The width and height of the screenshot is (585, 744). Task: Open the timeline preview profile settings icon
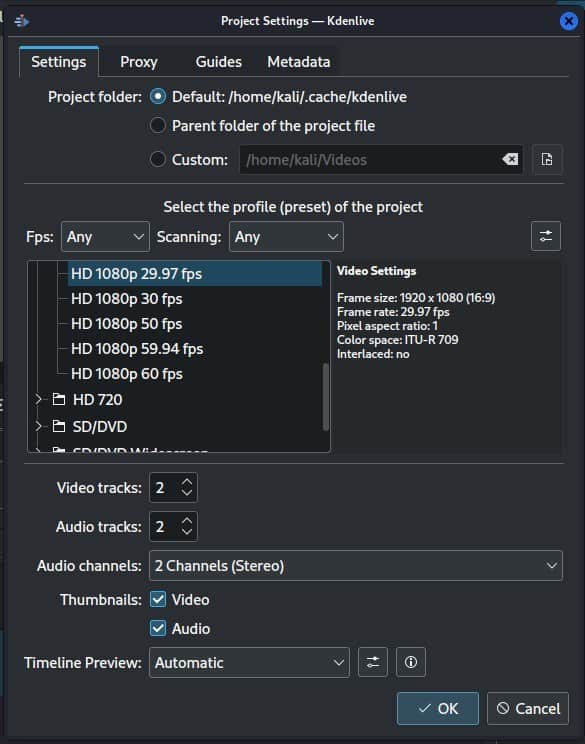(372, 662)
